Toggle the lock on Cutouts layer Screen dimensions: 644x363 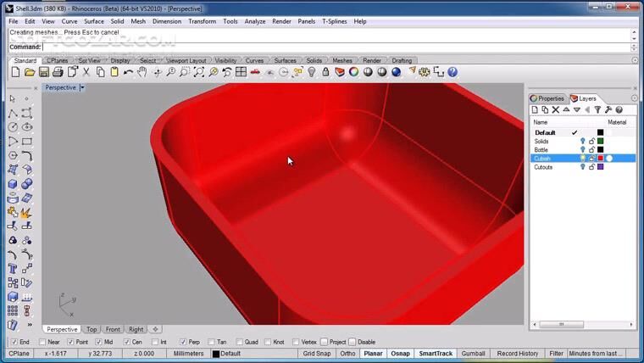point(591,167)
